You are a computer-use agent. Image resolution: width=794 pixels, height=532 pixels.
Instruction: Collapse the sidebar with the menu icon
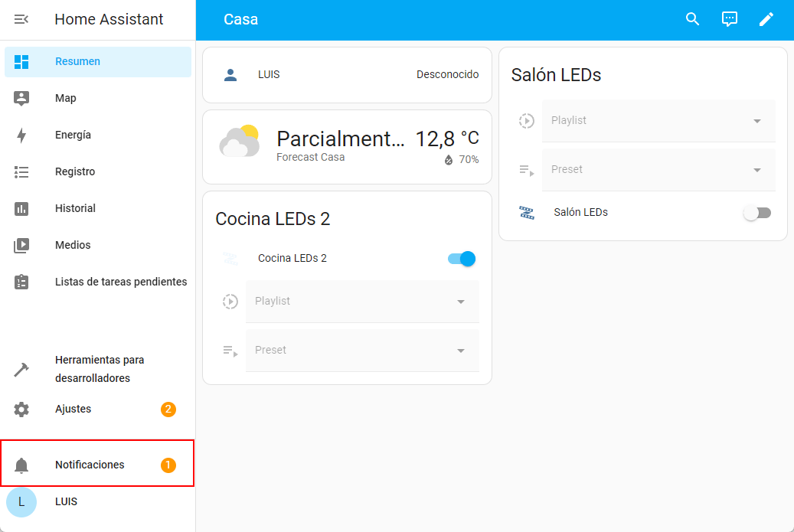click(x=21, y=19)
